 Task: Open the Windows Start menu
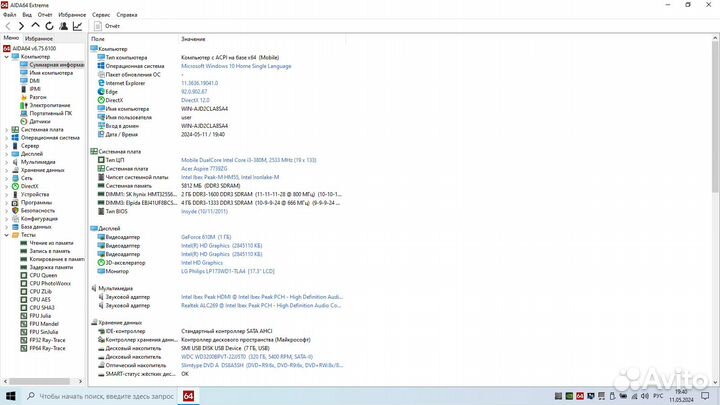(x=11, y=396)
